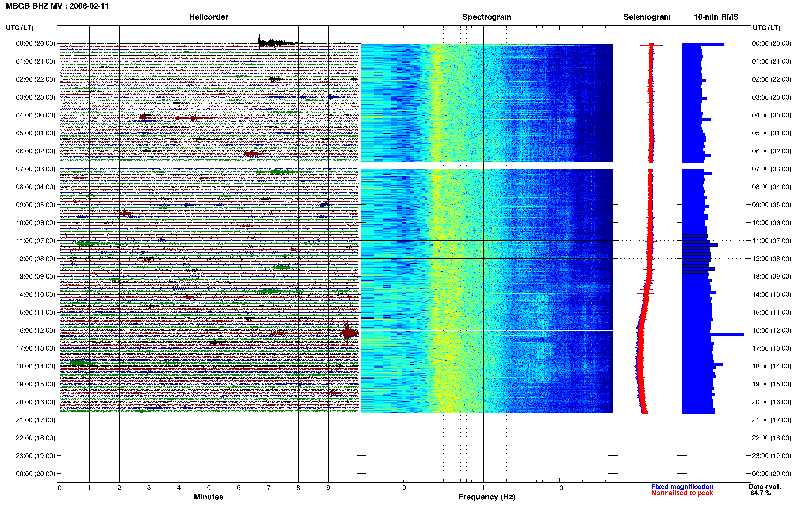Click the '84.7 %' availability value
This screenshot has height=508, width=812.
click(761, 493)
